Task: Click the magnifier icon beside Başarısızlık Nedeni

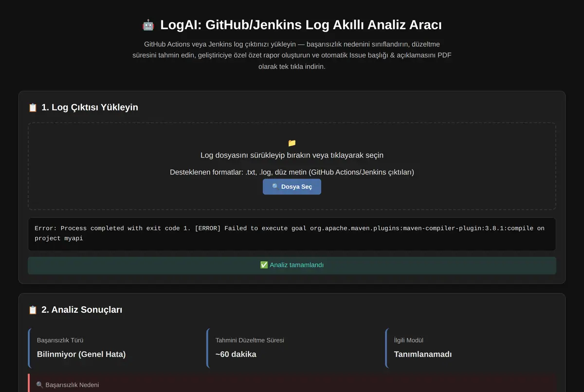Action: point(39,385)
